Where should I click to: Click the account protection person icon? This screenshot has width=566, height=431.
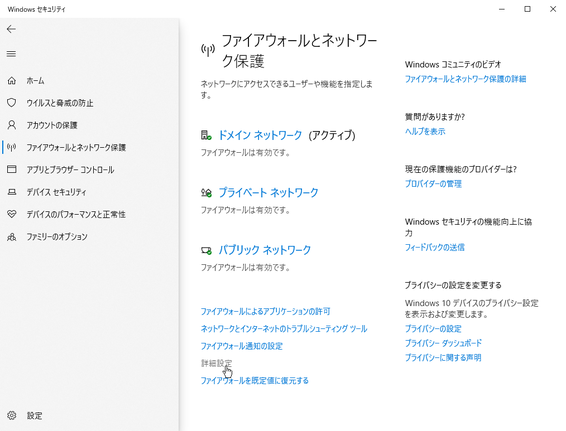click(x=12, y=125)
